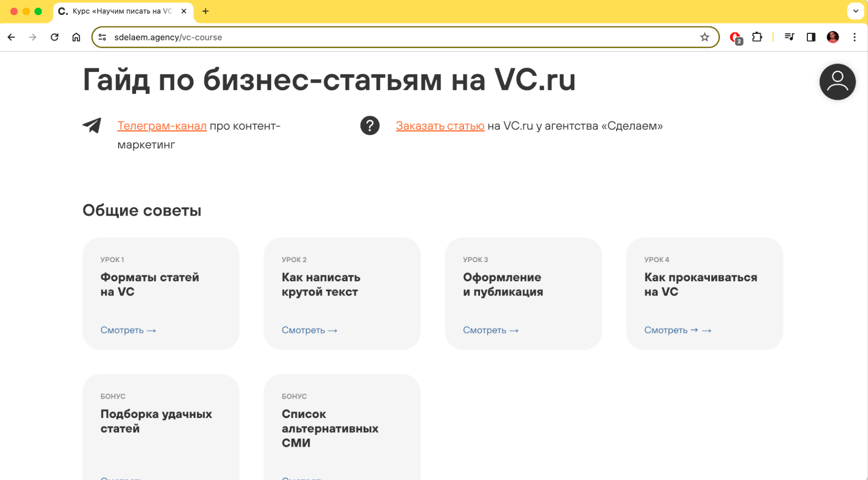Screen dimensions: 868x480
Task: Open the Chrome profile avatar
Action: point(833,37)
